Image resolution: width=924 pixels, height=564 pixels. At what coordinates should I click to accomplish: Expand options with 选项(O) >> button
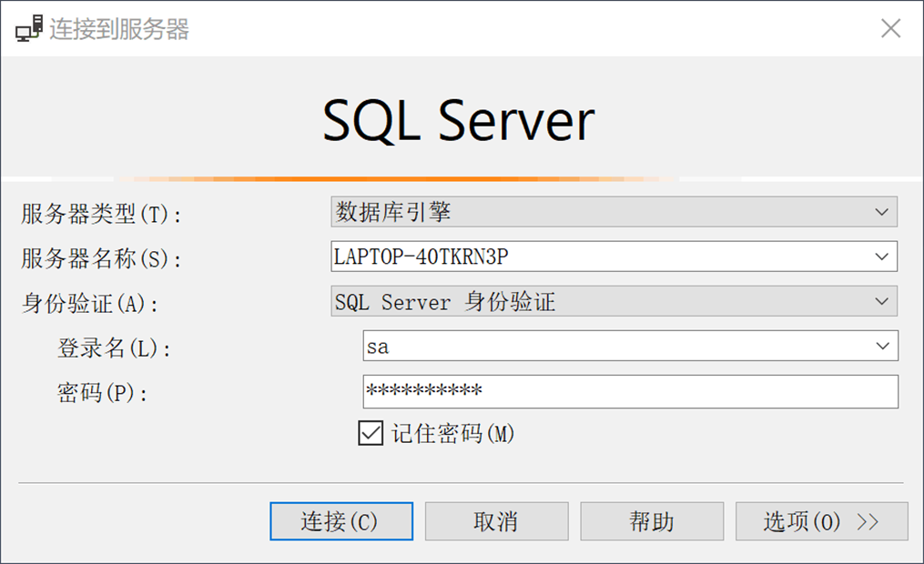tap(821, 521)
